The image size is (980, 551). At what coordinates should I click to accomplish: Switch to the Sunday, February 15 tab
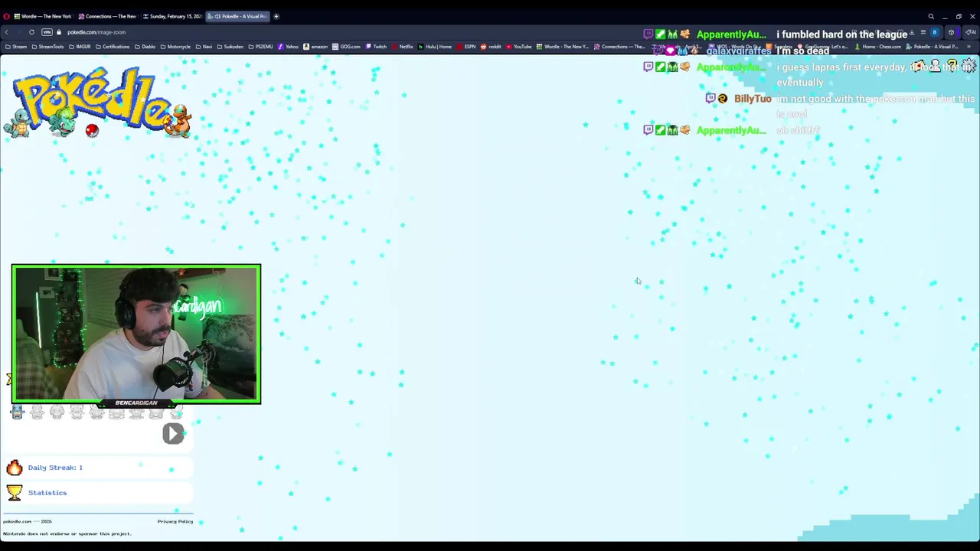(x=171, y=16)
